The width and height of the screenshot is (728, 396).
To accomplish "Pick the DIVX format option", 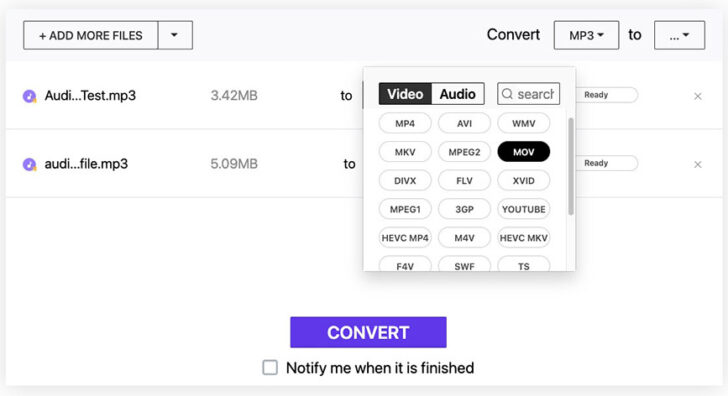I will click(x=405, y=181).
